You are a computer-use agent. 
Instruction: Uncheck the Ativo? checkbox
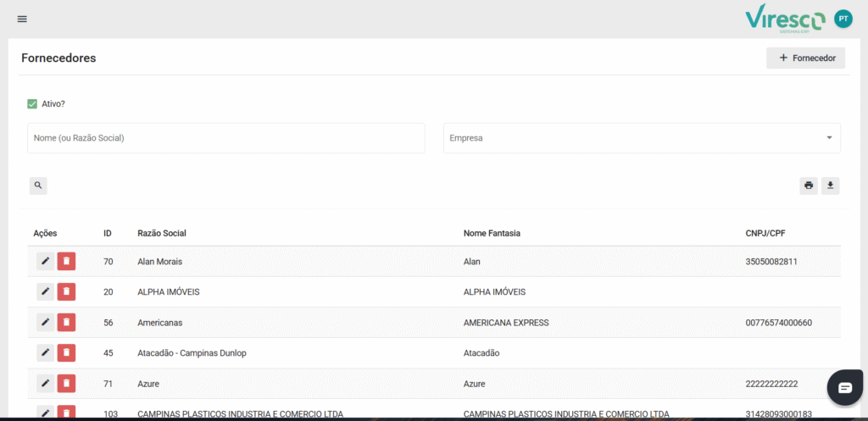(x=32, y=103)
